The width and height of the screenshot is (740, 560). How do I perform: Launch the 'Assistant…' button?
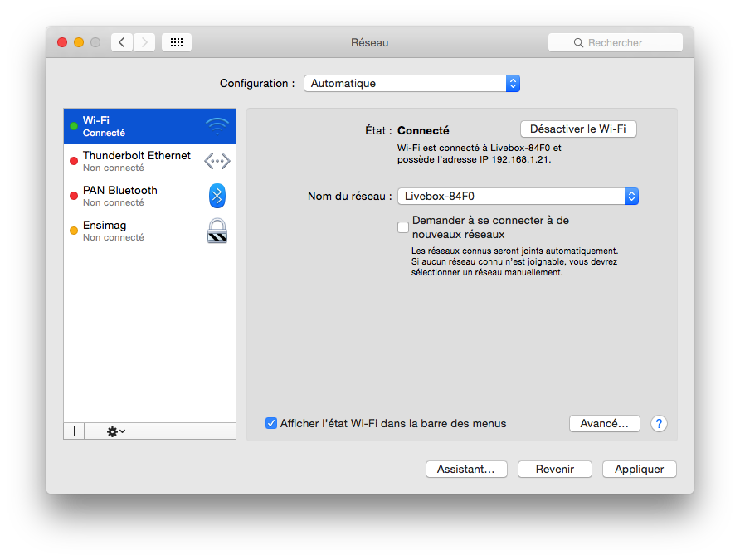pos(466,470)
